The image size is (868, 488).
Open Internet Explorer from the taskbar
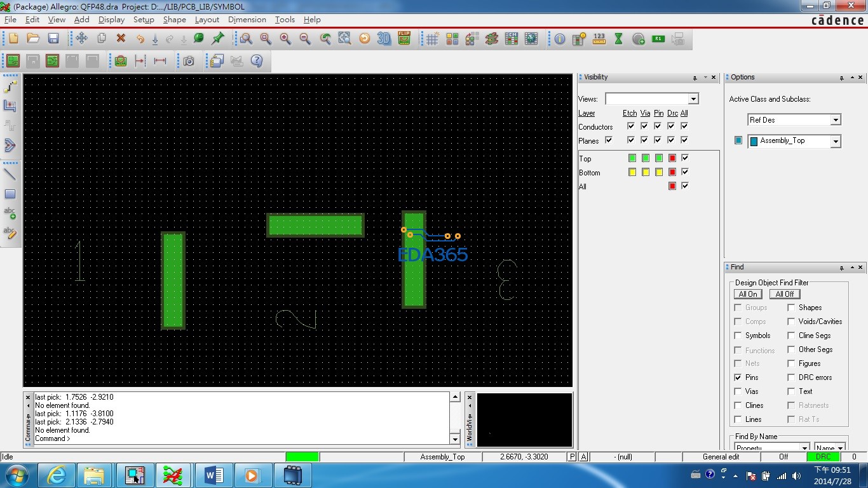pyautogui.click(x=57, y=475)
